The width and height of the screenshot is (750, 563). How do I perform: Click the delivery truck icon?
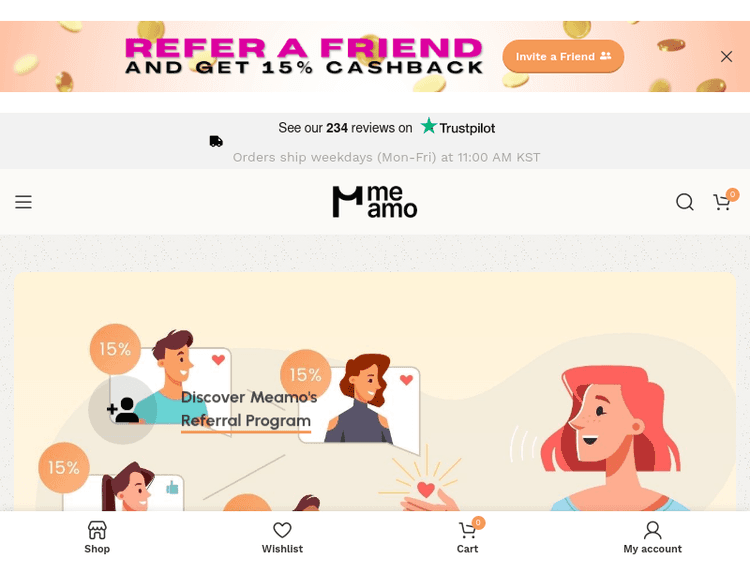216,141
